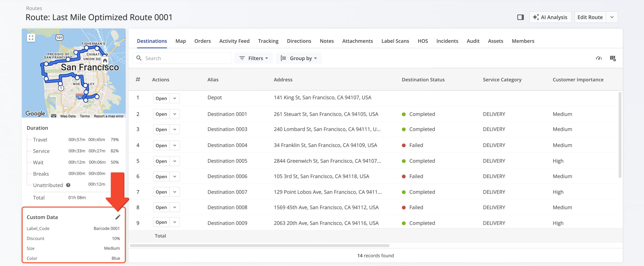
Task: Expand actions dropdown for Depot row
Action: tap(175, 98)
